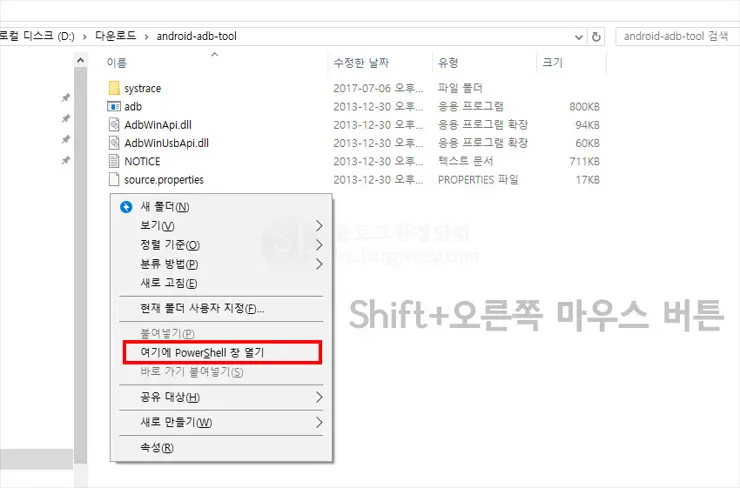Screen dimensions: 740x488
Task: Click the 94KB size value
Action: (x=587, y=125)
